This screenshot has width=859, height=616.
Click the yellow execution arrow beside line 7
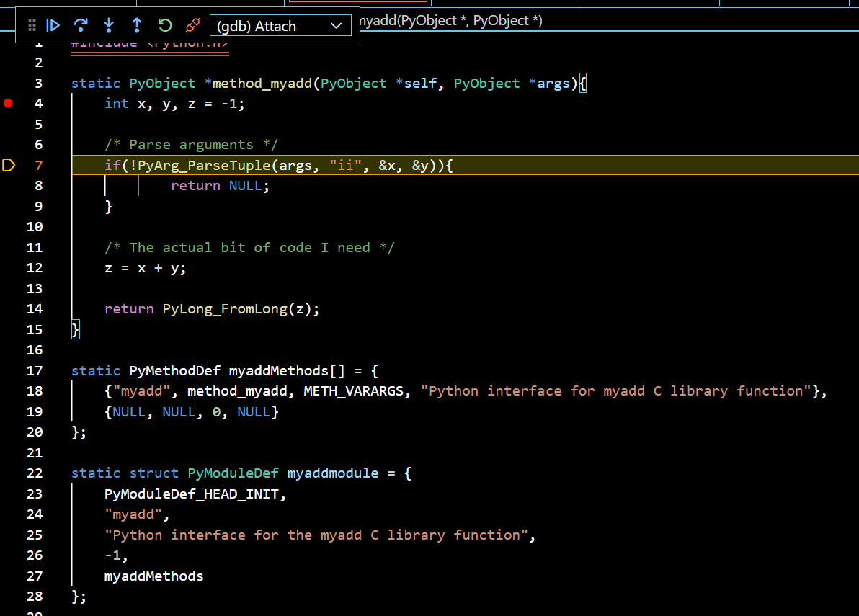tap(9, 165)
